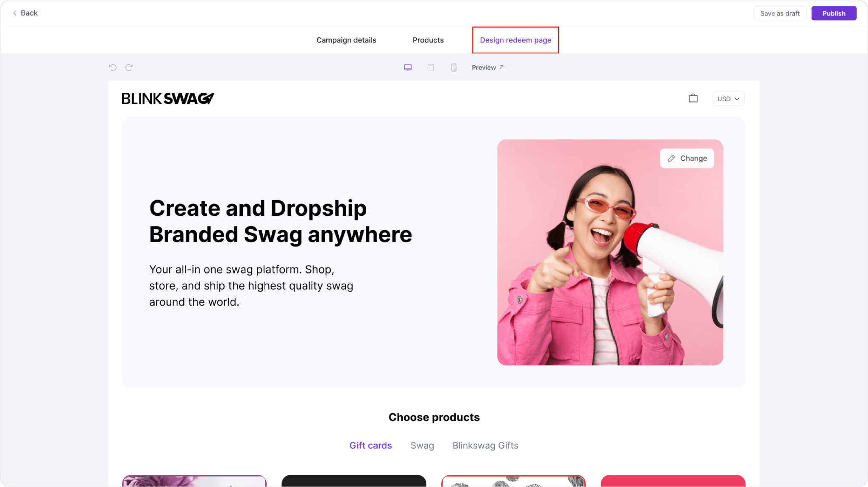Select the mobile preview icon
Image resolution: width=868 pixels, height=487 pixels.
tap(453, 67)
